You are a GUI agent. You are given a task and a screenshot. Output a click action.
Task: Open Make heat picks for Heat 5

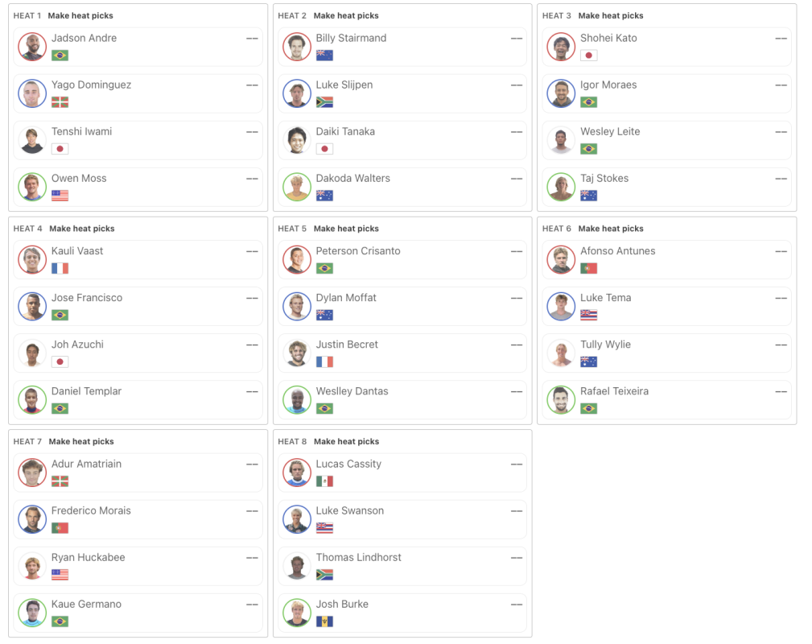[x=346, y=229]
